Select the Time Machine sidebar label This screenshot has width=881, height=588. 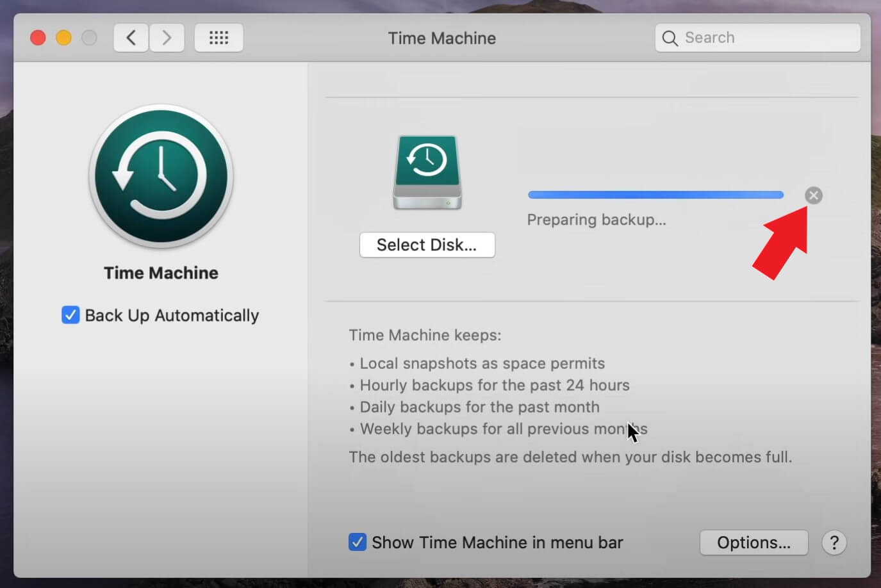[160, 272]
